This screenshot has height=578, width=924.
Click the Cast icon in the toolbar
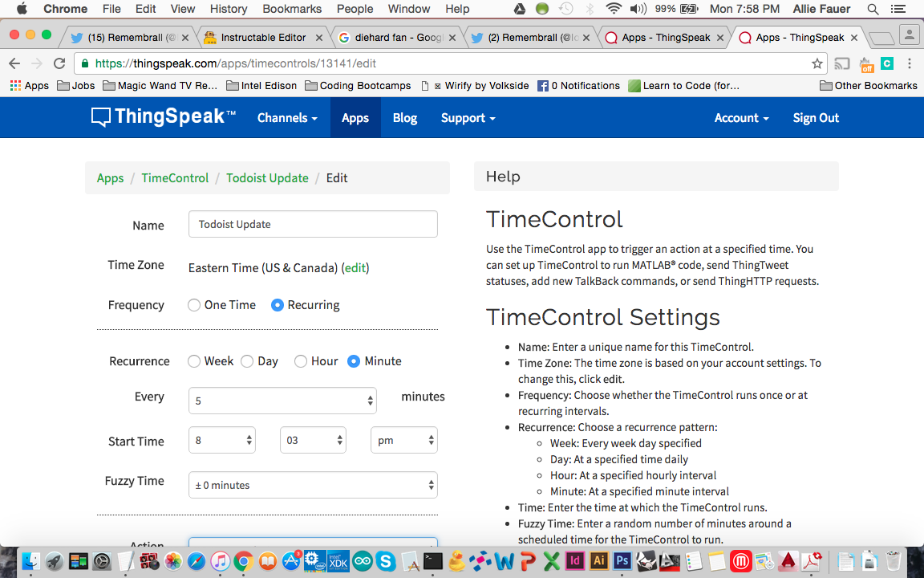coord(842,63)
